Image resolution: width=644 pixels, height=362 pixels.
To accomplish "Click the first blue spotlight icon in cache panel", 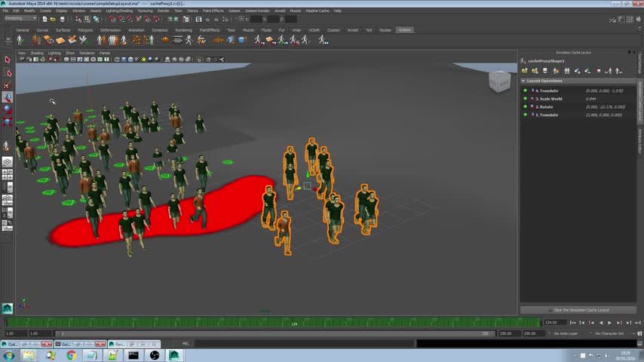I will [577, 71].
